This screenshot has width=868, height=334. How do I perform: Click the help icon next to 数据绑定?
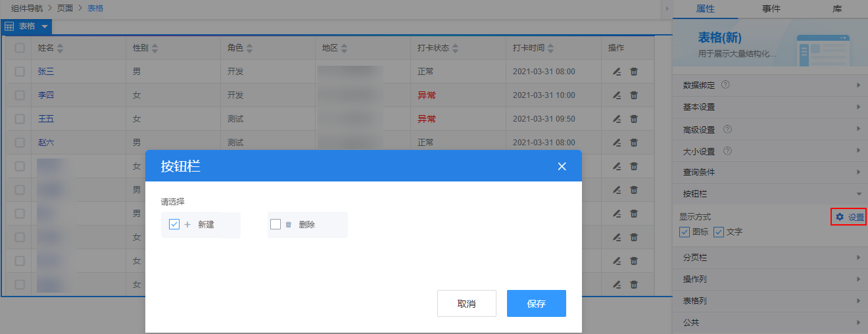click(x=725, y=85)
